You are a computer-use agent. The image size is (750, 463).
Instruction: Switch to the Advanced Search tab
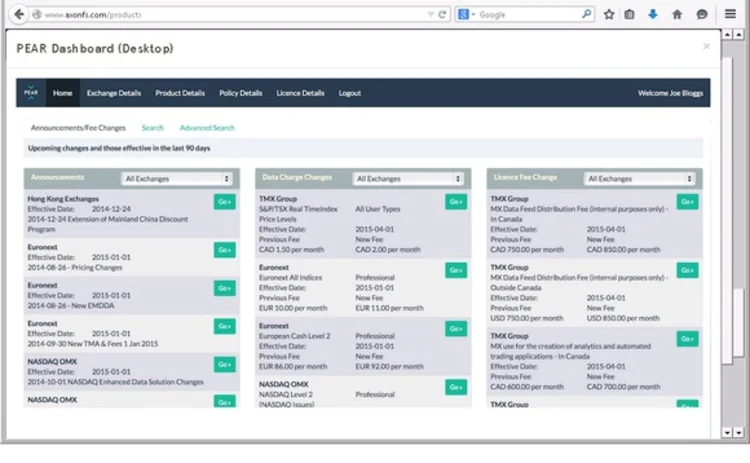click(x=207, y=128)
